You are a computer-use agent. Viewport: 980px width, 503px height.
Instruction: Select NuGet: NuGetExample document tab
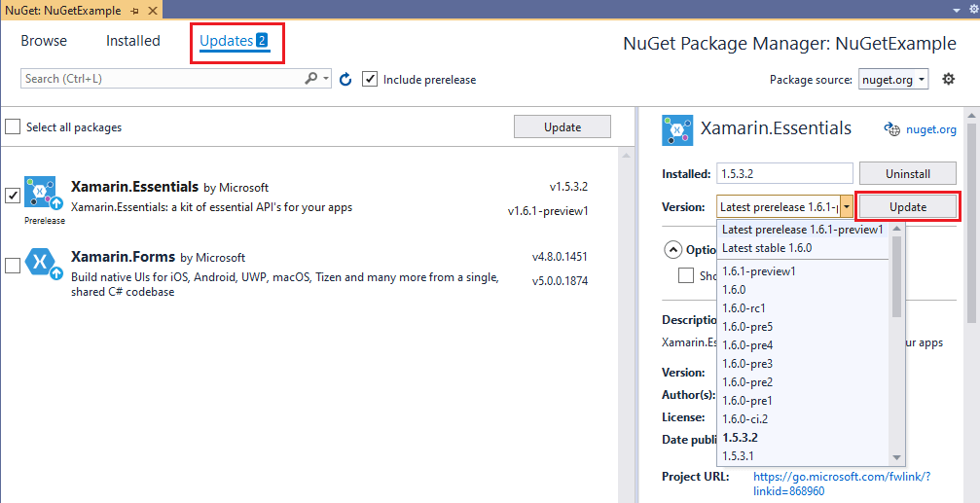point(65,11)
